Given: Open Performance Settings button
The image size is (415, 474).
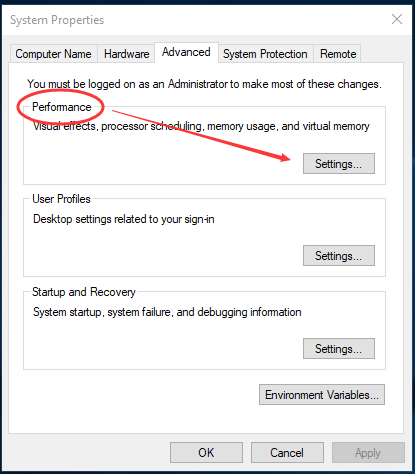Looking at the screenshot, I should [x=339, y=164].
